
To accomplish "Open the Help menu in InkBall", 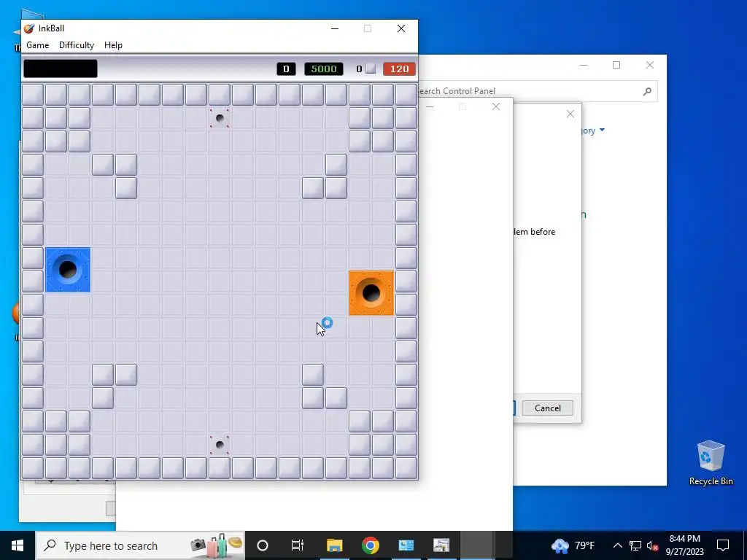I will point(113,45).
